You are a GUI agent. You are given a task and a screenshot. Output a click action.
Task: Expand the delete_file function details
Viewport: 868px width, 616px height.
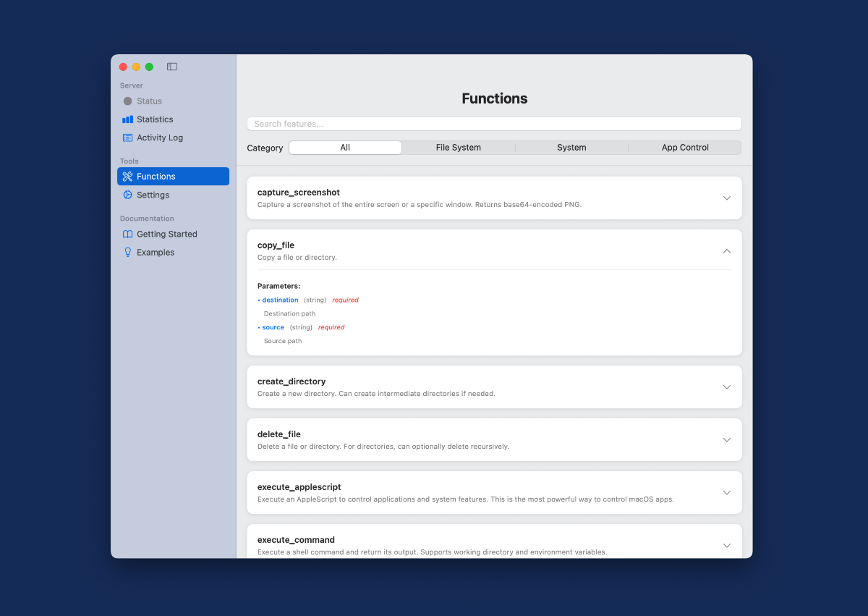(x=727, y=440)
